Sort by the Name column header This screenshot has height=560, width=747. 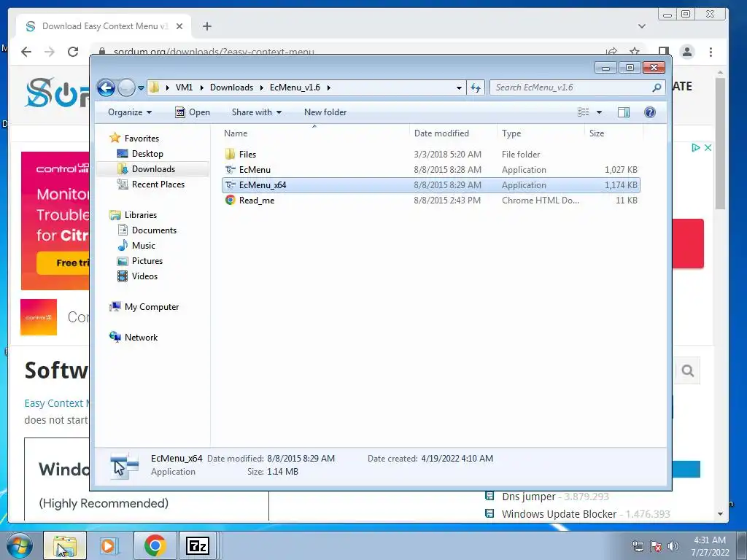[314, 133]
